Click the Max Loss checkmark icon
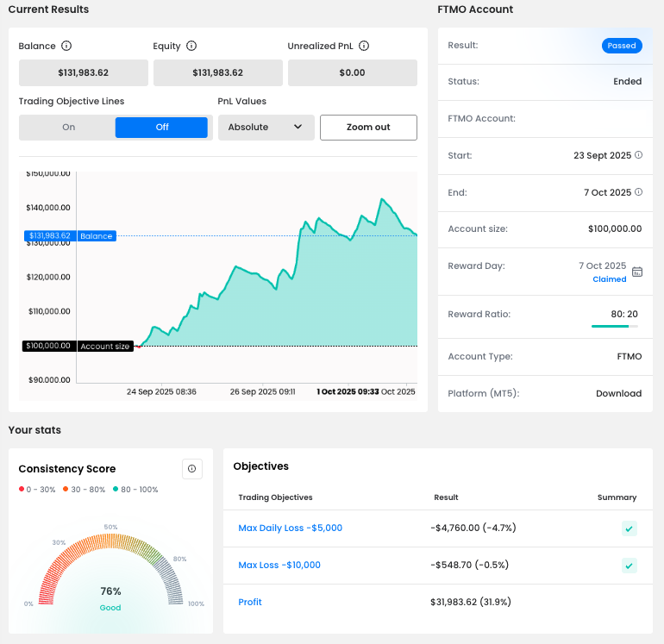This screenshot has width=664, height=644. [630, 566]
